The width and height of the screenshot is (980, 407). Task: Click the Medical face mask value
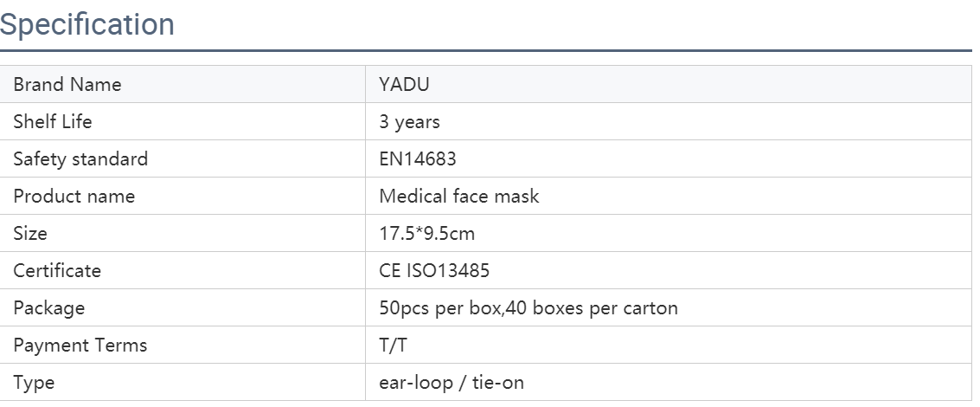[x=458, y=196]
